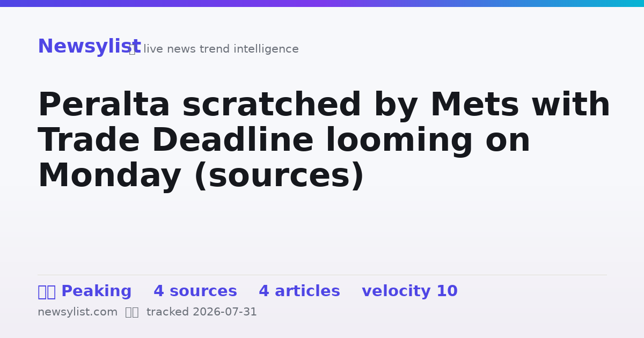Select the live news trend intelligence tagline
644x338 pixels.
coord(221,49)
